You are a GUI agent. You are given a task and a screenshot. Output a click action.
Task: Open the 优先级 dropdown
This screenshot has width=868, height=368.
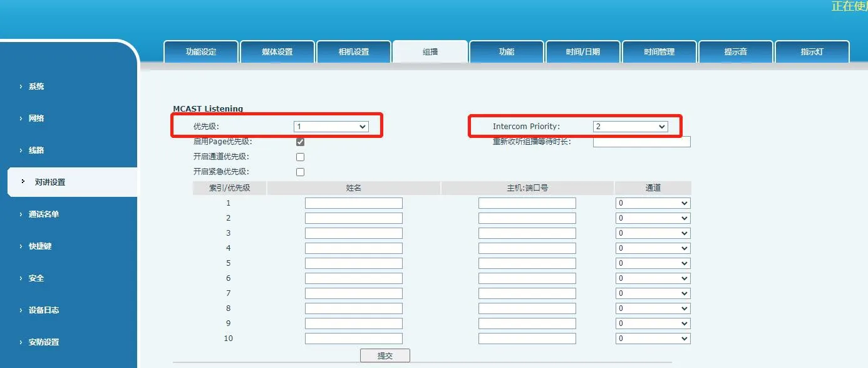click(x=331, y=126)
